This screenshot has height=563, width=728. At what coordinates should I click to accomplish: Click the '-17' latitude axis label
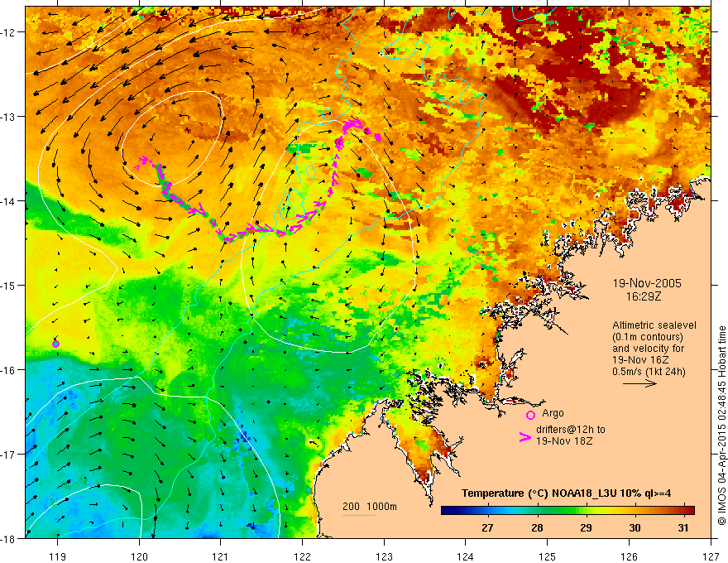(10, 454)
